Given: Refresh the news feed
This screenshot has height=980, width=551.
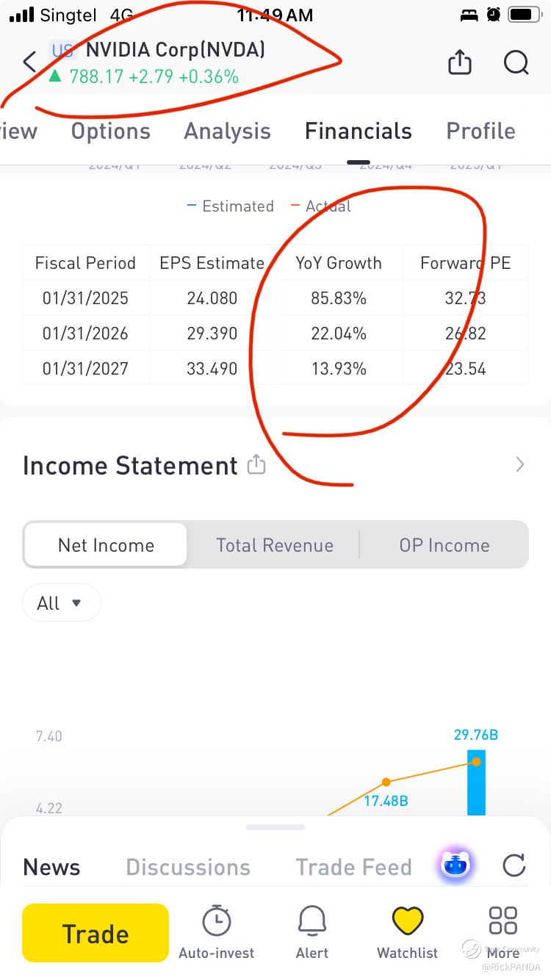Looking at the screenshot, I should pos(514,865).
